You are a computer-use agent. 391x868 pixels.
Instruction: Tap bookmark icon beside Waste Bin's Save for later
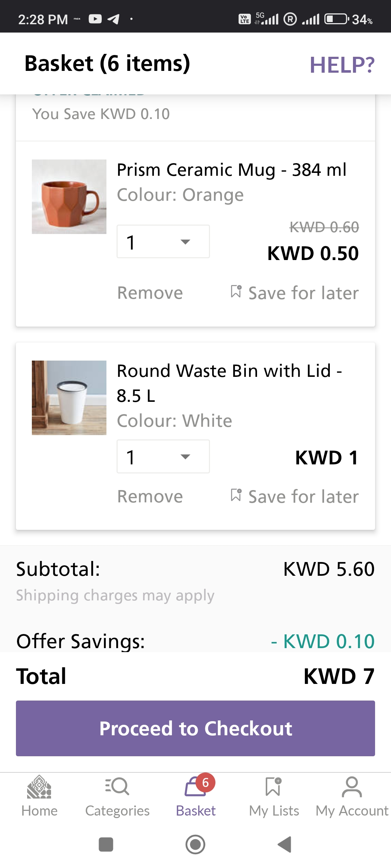tap(236, 495)
